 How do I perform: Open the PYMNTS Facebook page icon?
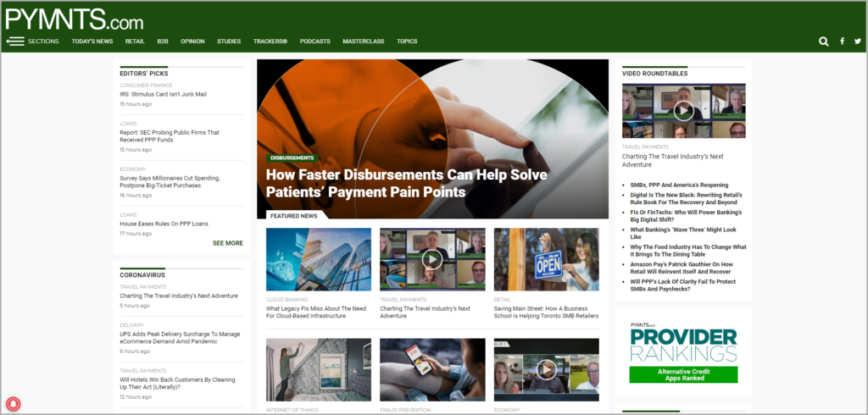(842, 41)
